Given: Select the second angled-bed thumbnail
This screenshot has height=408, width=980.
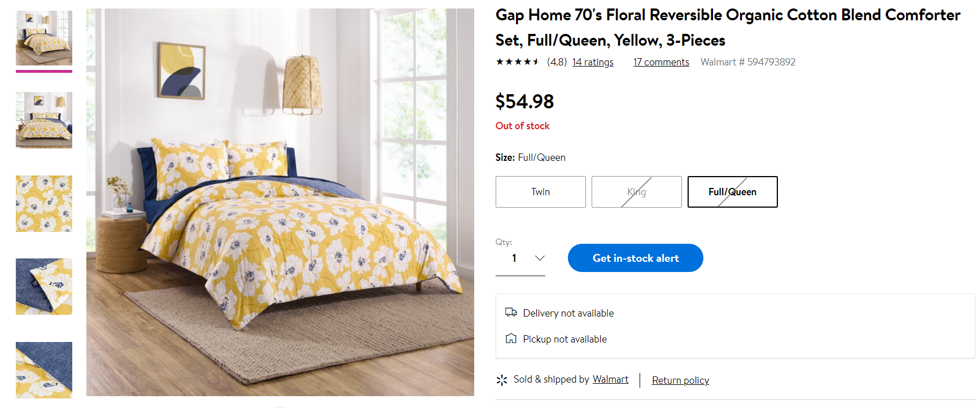Looking at the screenshot, I should click(x=44, y=120).
